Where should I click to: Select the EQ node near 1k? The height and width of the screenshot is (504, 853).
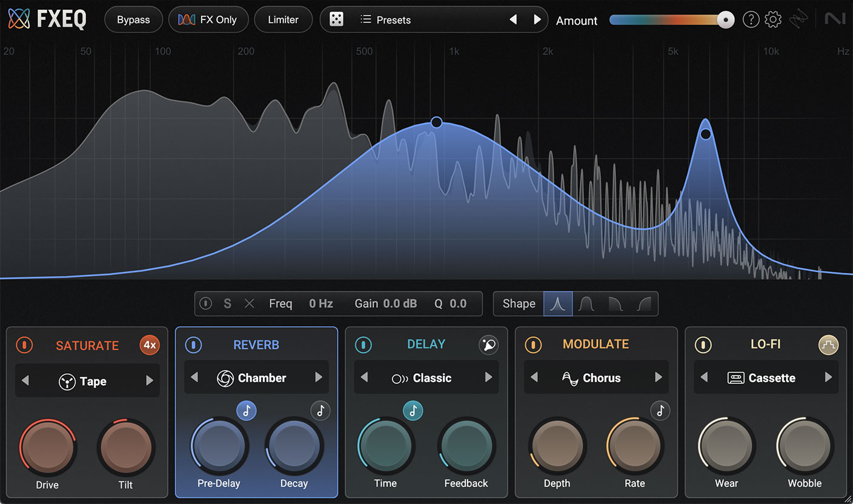point(436,122)
